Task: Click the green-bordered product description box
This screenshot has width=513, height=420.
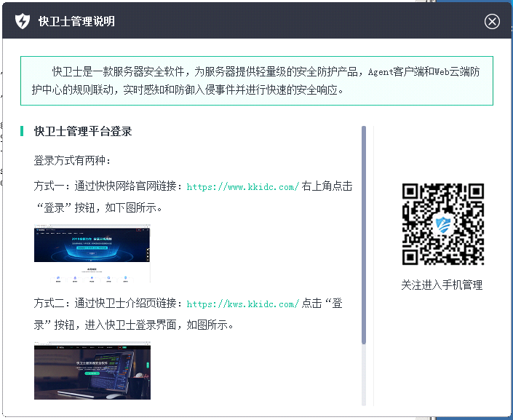Action: (x=256, y=81)
